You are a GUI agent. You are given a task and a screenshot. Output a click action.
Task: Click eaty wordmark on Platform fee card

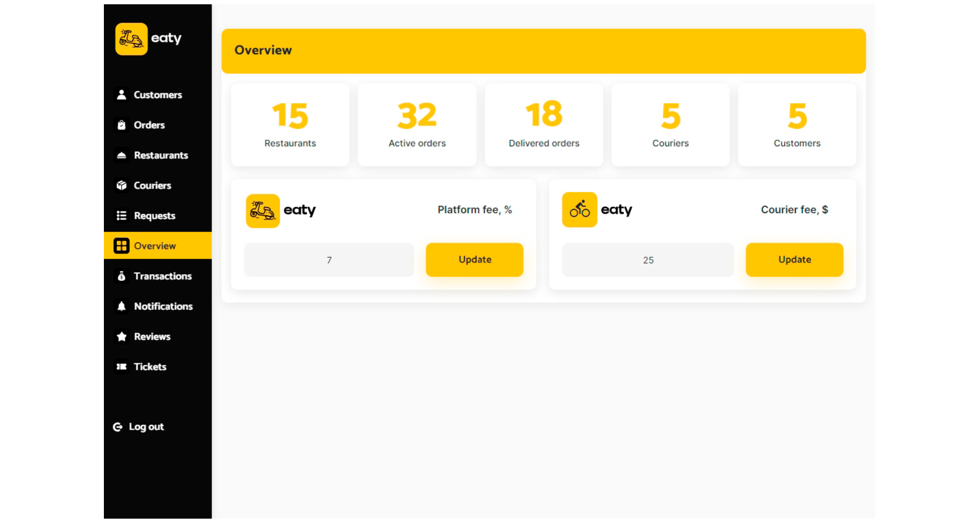tap(300, 210)
